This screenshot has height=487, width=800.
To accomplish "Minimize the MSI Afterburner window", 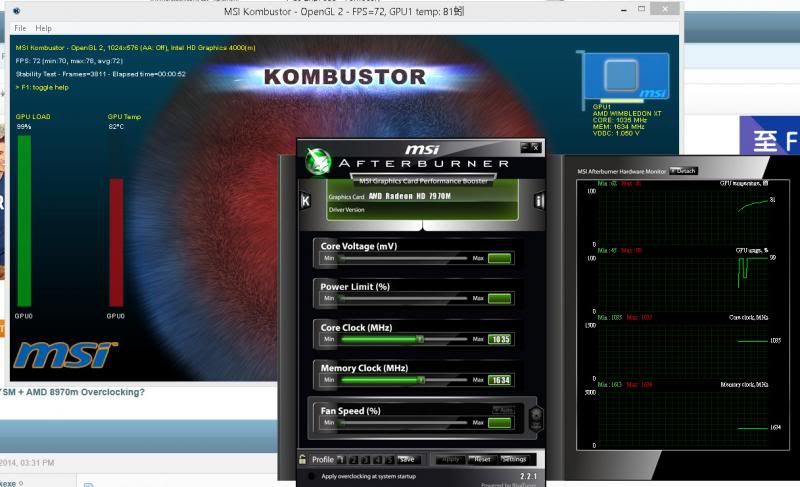I will pyautogui.click(x=524, y=147).
